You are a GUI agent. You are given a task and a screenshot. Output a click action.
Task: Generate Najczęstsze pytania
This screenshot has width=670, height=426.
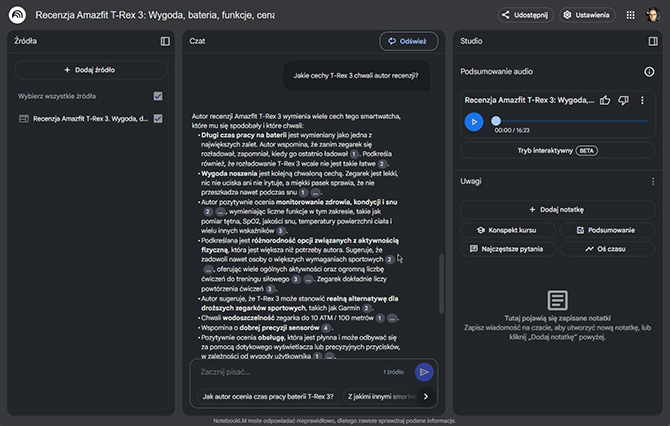coord(508,249)
